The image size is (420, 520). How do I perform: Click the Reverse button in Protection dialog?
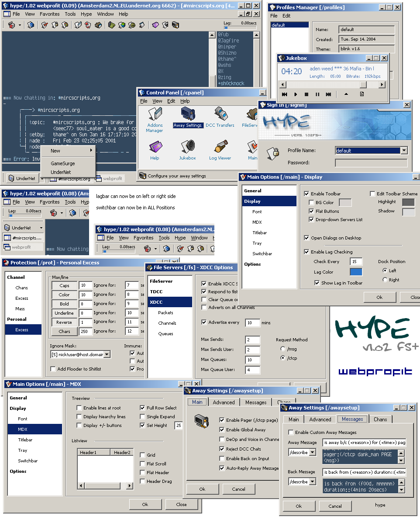click(x=64, y=322)
